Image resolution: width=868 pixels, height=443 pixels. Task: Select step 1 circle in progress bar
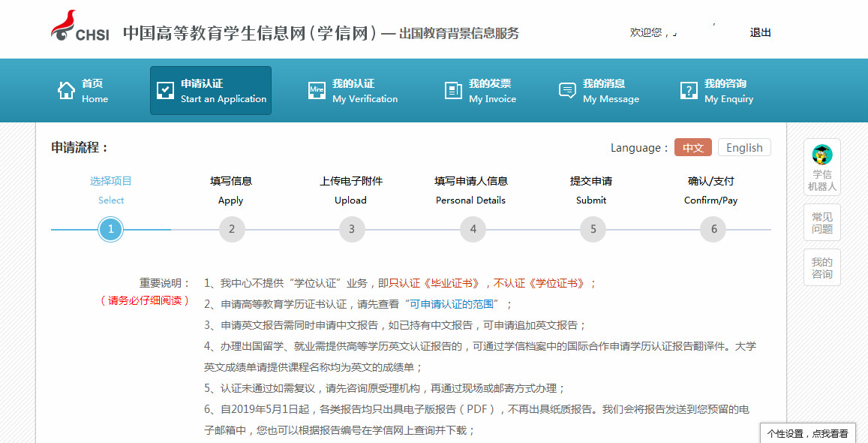111,230
